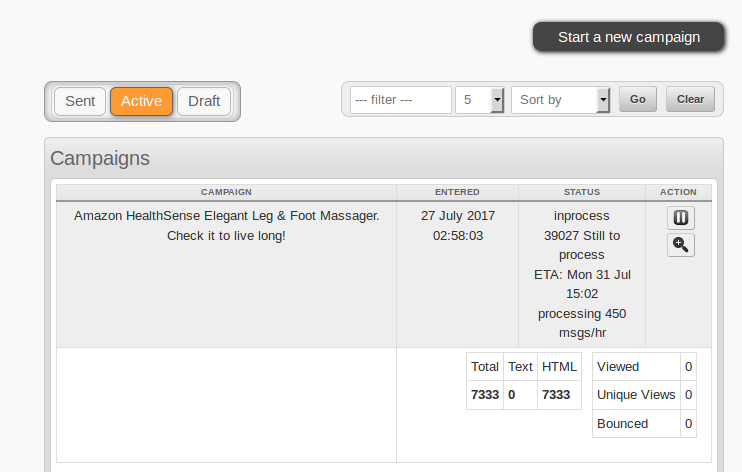Screen dimensions: 742x472
Task: Select the Active tab
Action: [x=141, y=101]
